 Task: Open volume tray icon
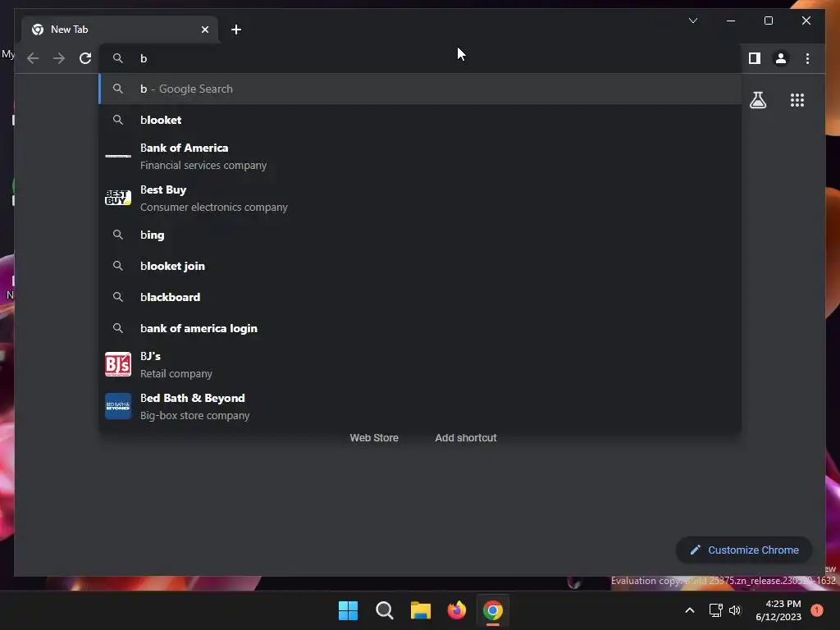point(735,610)
